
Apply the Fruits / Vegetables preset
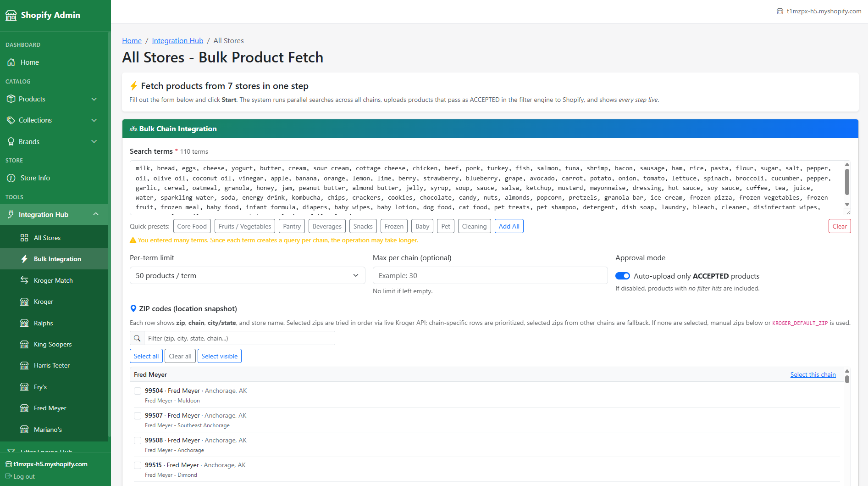[x=245, y=226]
